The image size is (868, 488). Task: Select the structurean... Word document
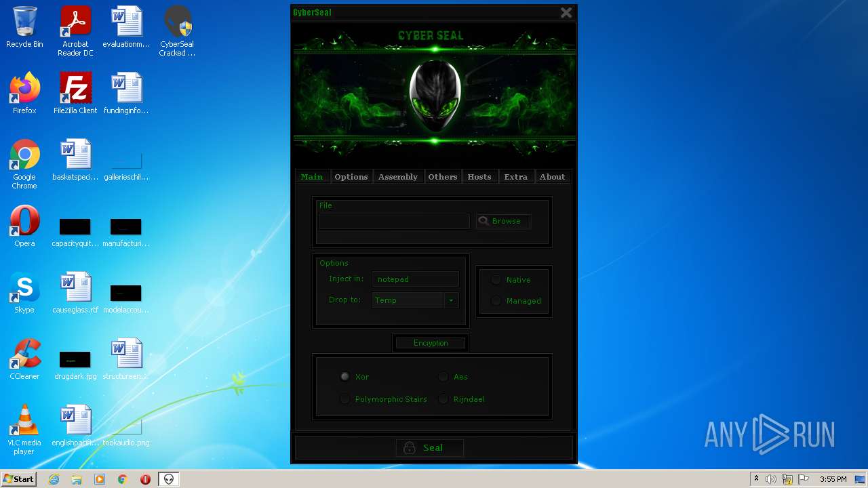(126, 360)
